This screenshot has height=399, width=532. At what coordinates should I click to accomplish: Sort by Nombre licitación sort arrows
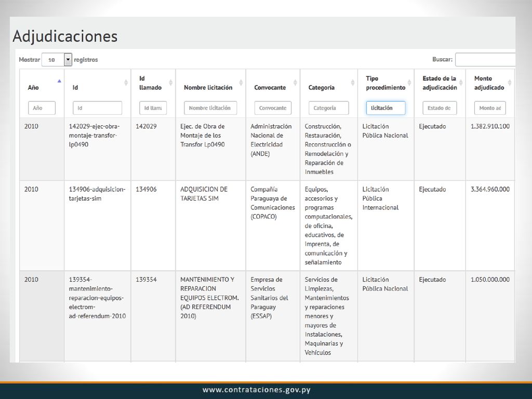tap(241, 83)
